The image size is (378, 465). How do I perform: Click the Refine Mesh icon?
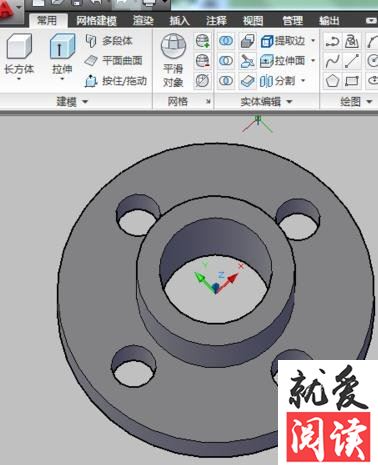point(202,81)
